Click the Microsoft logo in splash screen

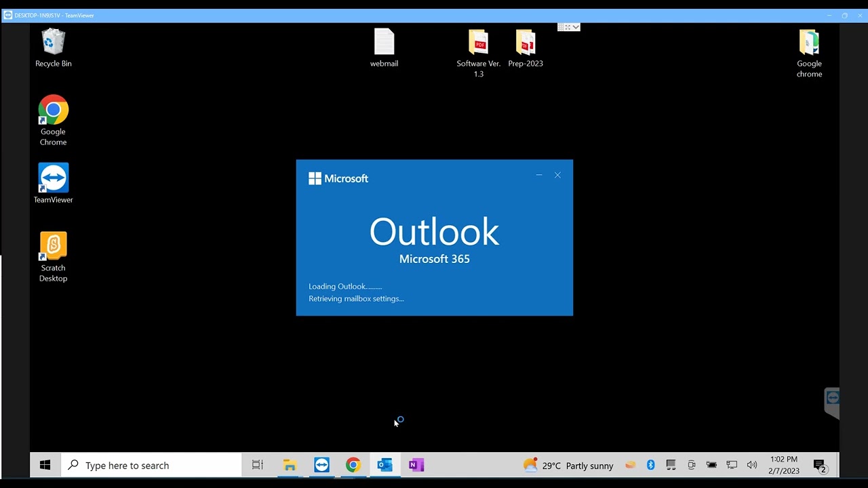(338, 178)
